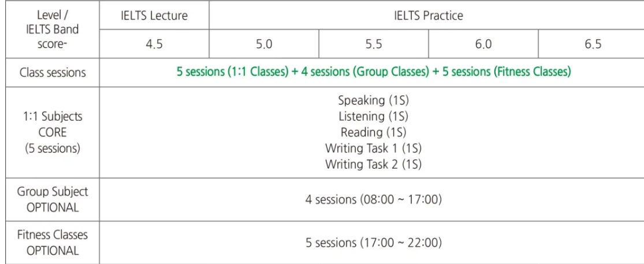This screenshot has width=644, height=264.
Task: Click the Group Subject OPTIONAL row label
Action: click(52, 199)
